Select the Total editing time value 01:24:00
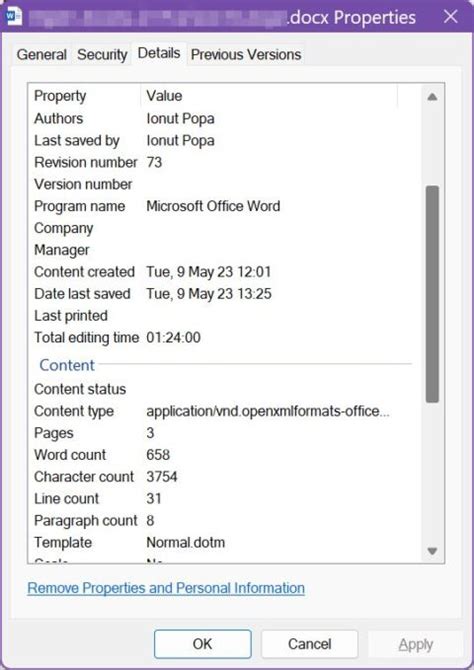Viewport: 474px width, 670px height. click(174, 338)
